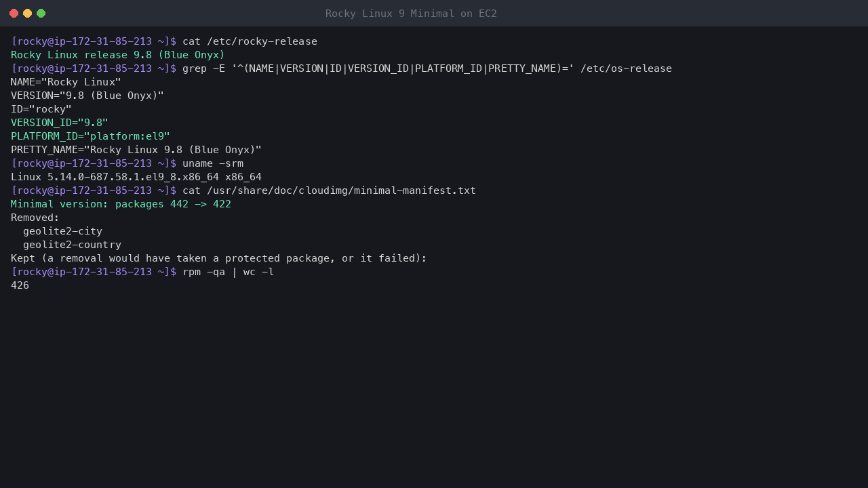868x488 pixels.
Task: Click the VERSION="9.8 (Blue Onyx)" line
Action: 87,96
